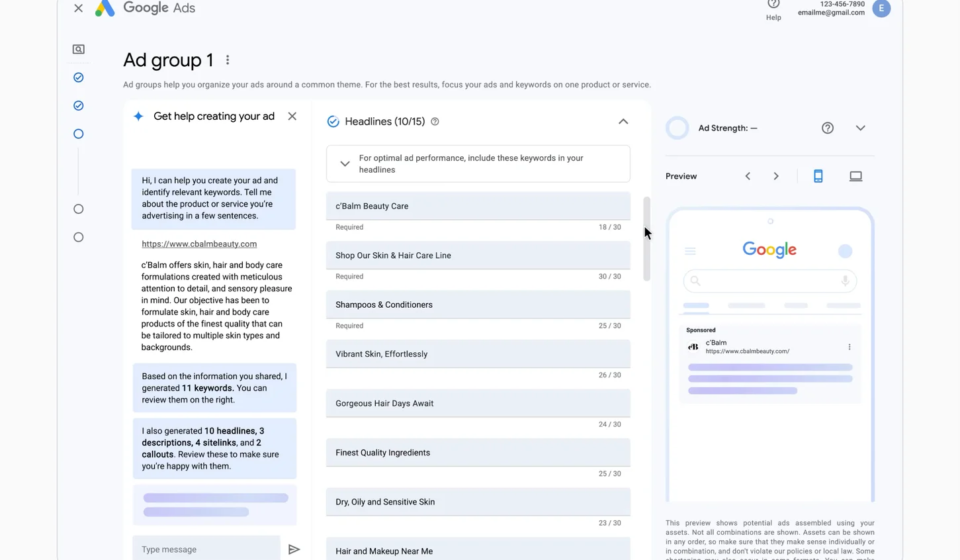The image size is (960, 560).
Task: Click the Headlines info help icon
Action: pyautogui.click(x=435, y=122)
